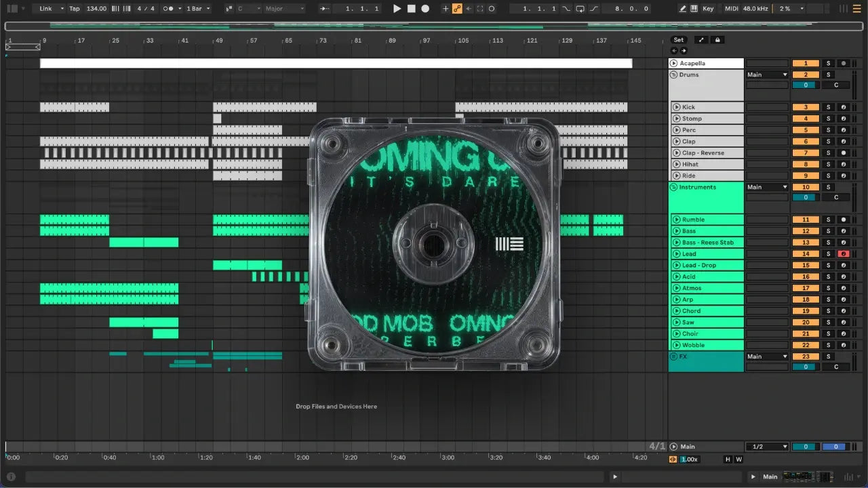The width and height of the screenshot is (868, 488).
Task: Click the warp icon next to 1.00x
Action: [673, 460]
